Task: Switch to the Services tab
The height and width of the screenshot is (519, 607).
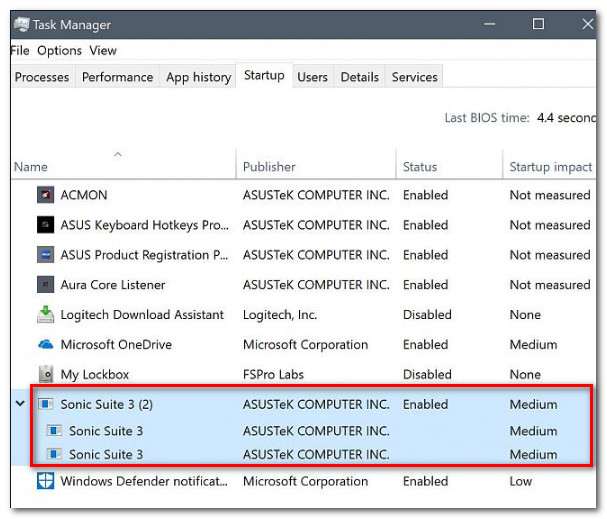Action: (414, 77)
